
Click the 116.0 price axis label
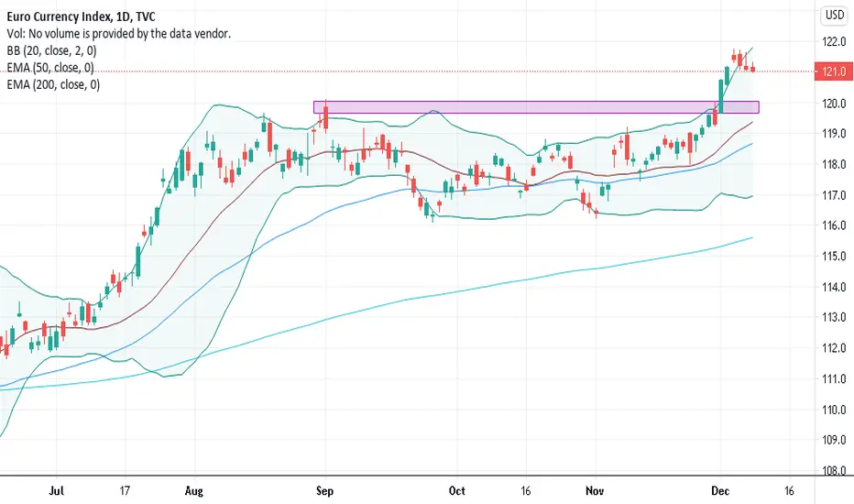(834, 225)
